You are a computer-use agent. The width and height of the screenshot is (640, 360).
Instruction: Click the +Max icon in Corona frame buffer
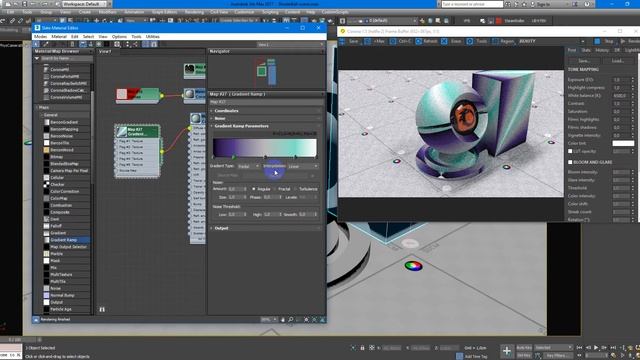pos(367,41)
